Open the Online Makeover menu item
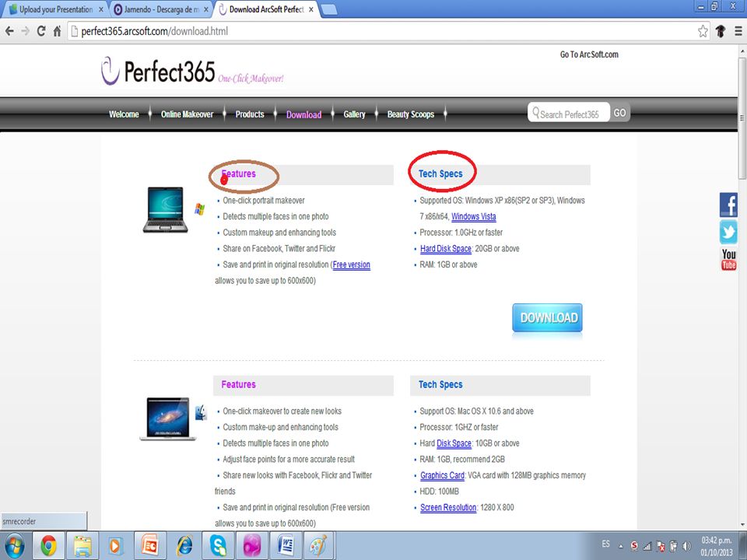This screenshot has width=747, height=560. click(x=187, y=114)
